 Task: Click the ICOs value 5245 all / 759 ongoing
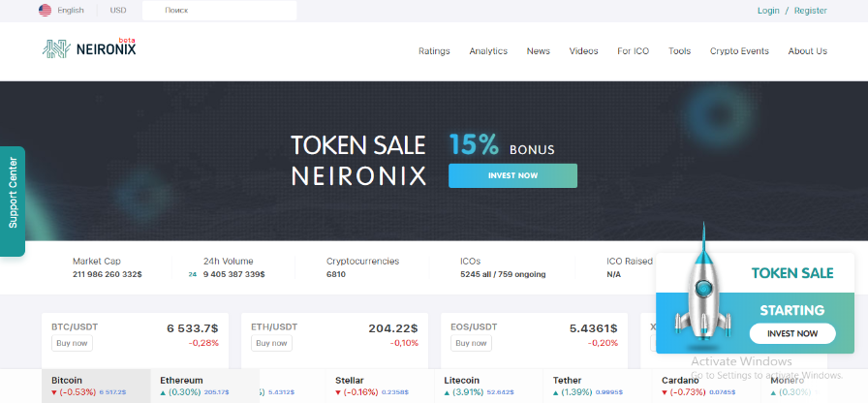tap(503, 274)
